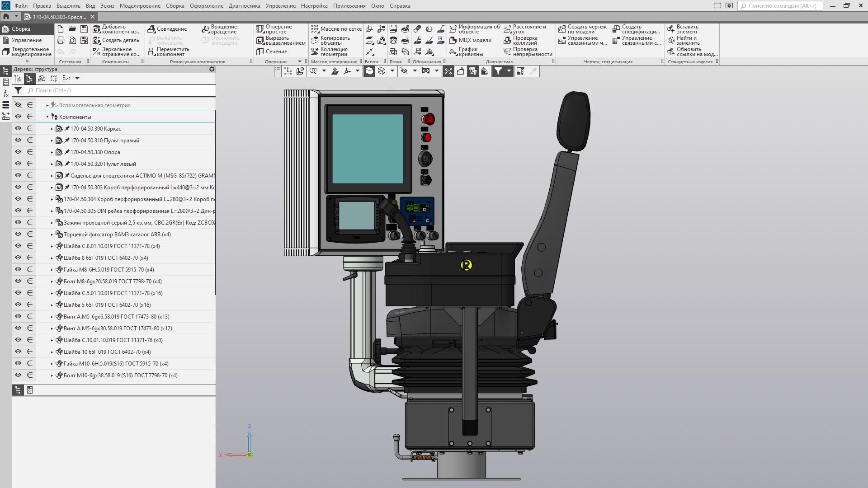Click the funnel filter icon in view toolbar

click(x=498, y=71)
